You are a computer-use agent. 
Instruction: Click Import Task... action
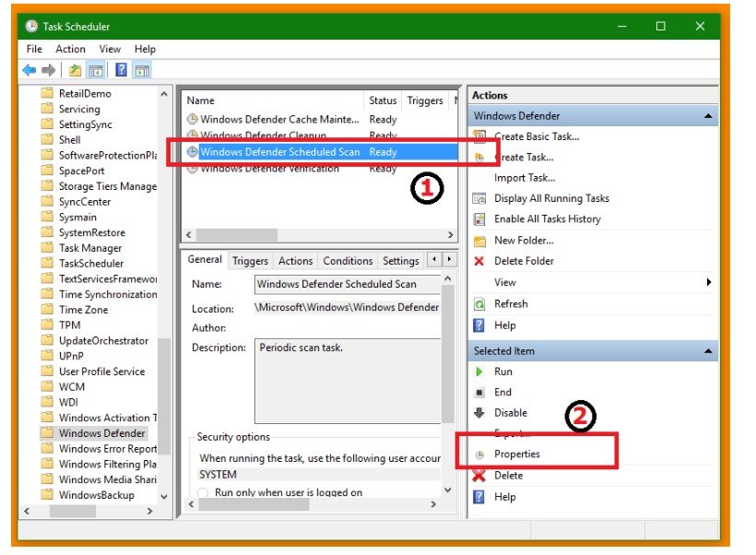[x=525, y=178]
